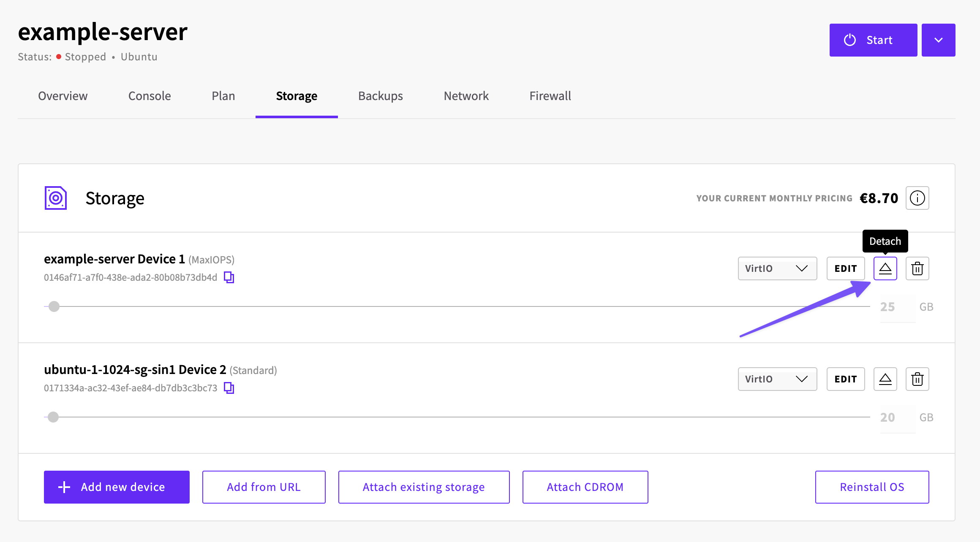Click UUID text 0146af71-a7f0-438e-ada2-80b08b73db4d
This screenshot has width=980, height=542.
point(131,277)
